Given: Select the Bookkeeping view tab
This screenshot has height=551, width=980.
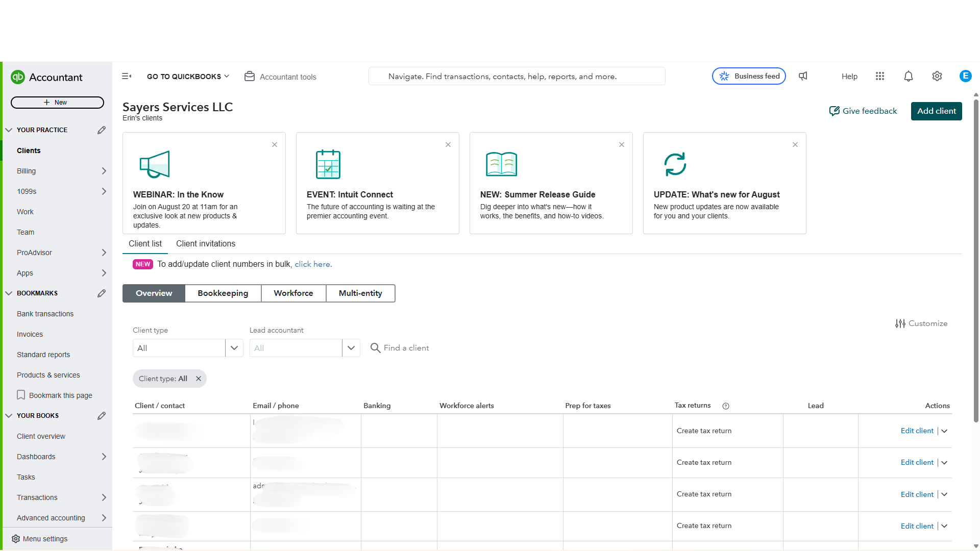Looking at the screenshot, I should pos(223,293).
